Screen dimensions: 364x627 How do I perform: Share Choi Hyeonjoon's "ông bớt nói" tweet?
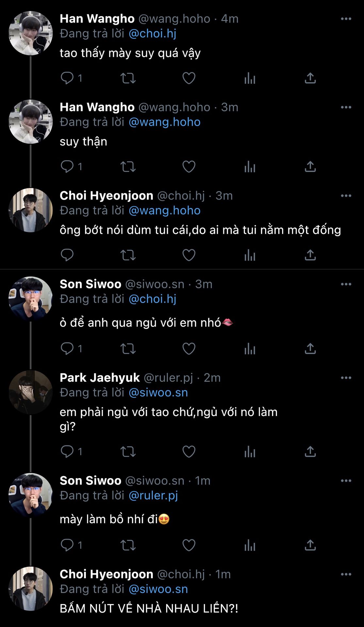coord(310,255)
